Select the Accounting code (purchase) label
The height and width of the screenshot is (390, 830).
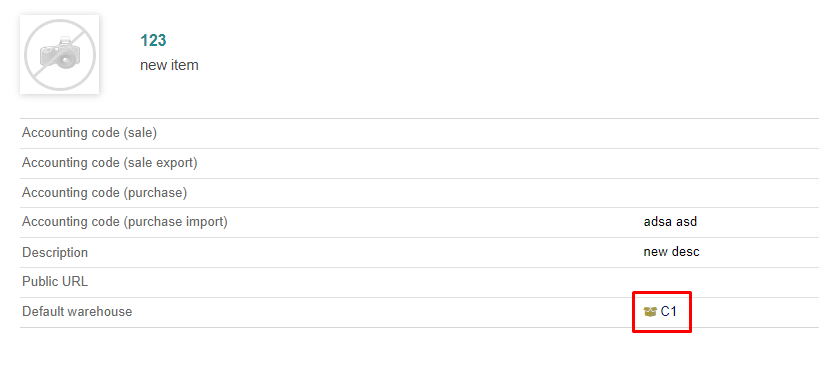click(x=104, y=193)
